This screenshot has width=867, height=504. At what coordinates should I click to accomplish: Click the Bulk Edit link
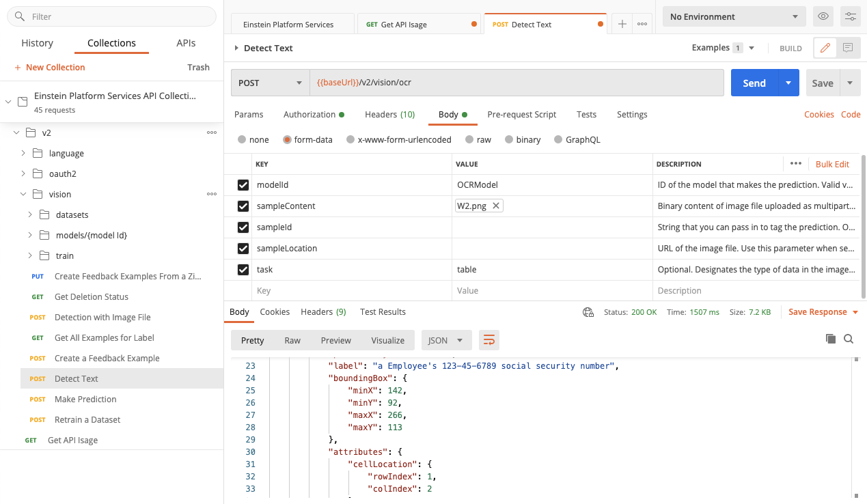point(832,164)
